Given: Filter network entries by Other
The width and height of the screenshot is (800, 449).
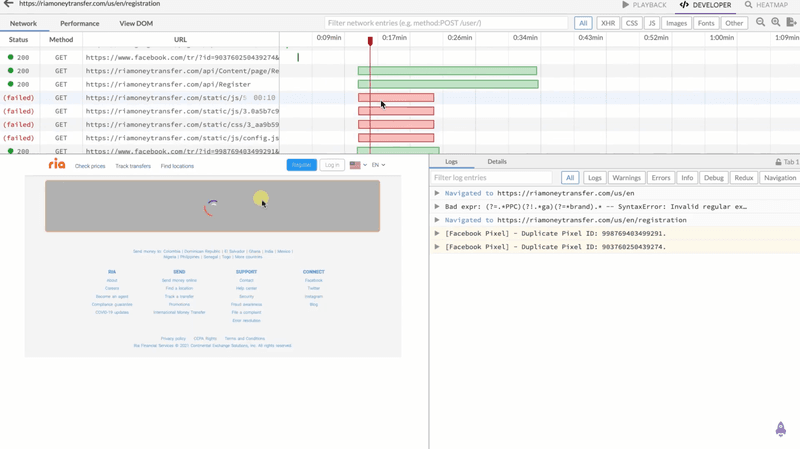Looking at the screenshot, I should point(734,23).
